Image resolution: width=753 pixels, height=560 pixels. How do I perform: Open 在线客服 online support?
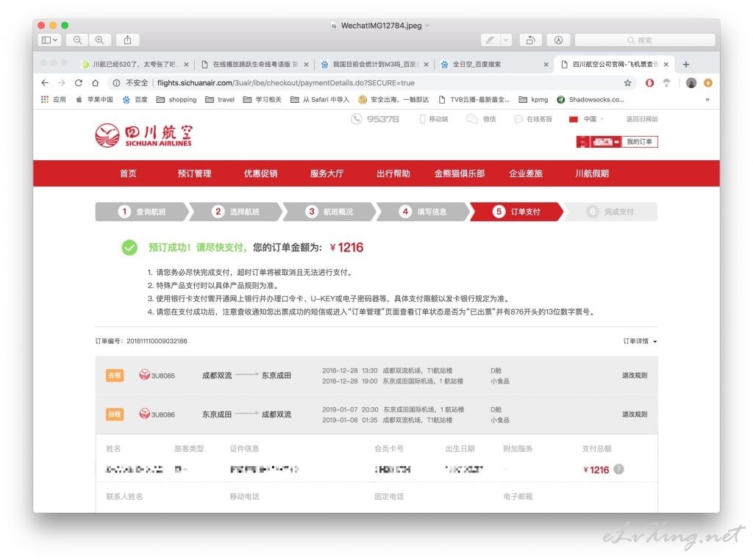pos(533,119)
